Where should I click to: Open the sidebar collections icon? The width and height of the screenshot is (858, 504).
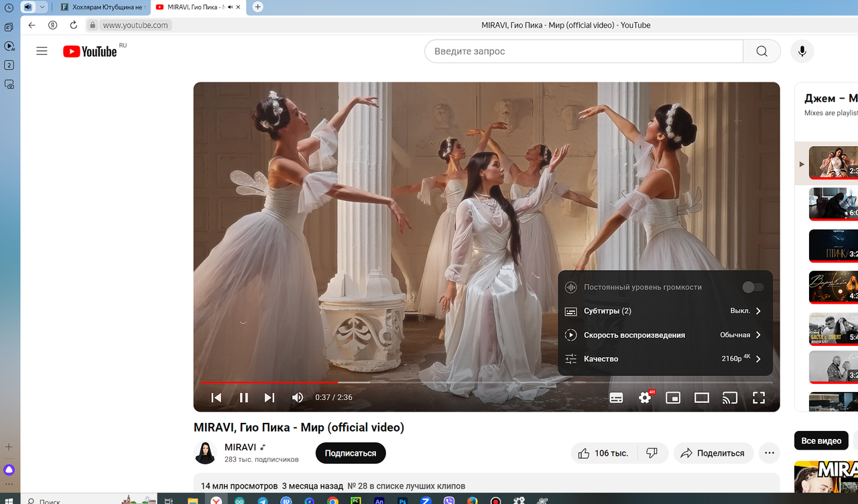(x=9, y=27)
